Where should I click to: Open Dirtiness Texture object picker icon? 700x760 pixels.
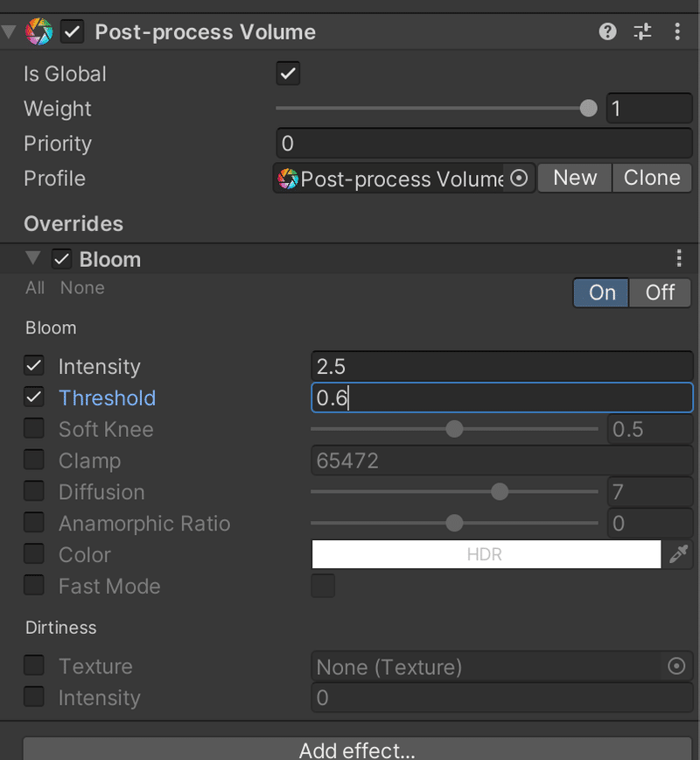(x=676, y=666)
